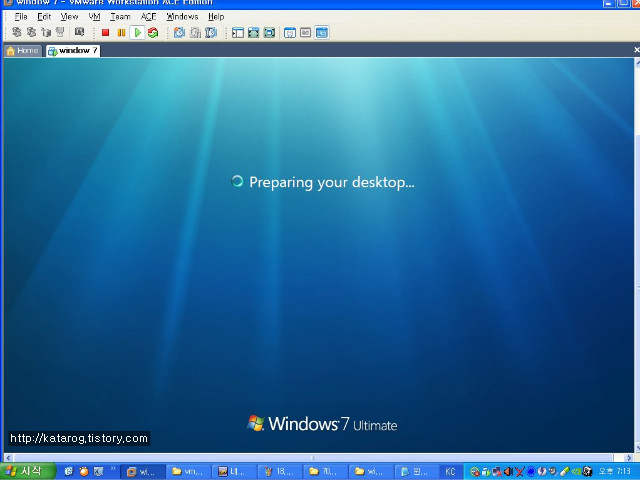Image resolution: width=640 pixels, height=480 pixels.
Task: Select the image viewer taskbar button
Action: [x=234, y=472]
